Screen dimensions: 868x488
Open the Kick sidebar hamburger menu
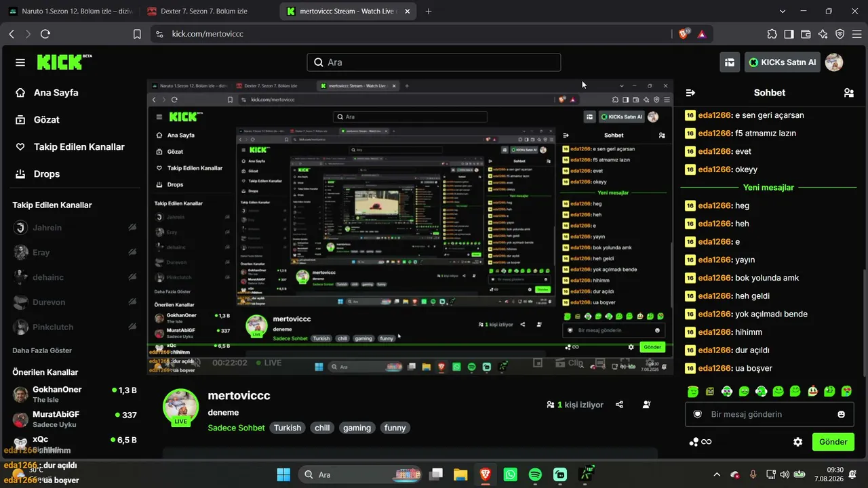tap(20, 62)
